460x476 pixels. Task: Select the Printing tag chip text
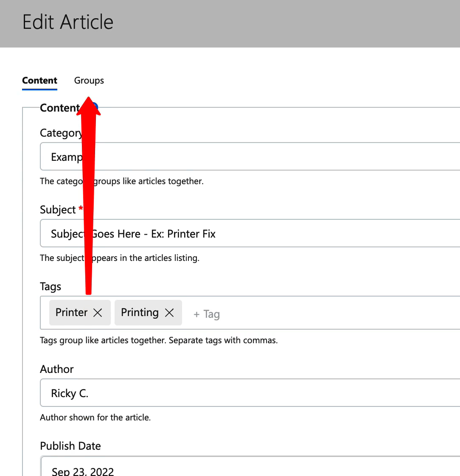pyautogui.click(x=140, y=313)
